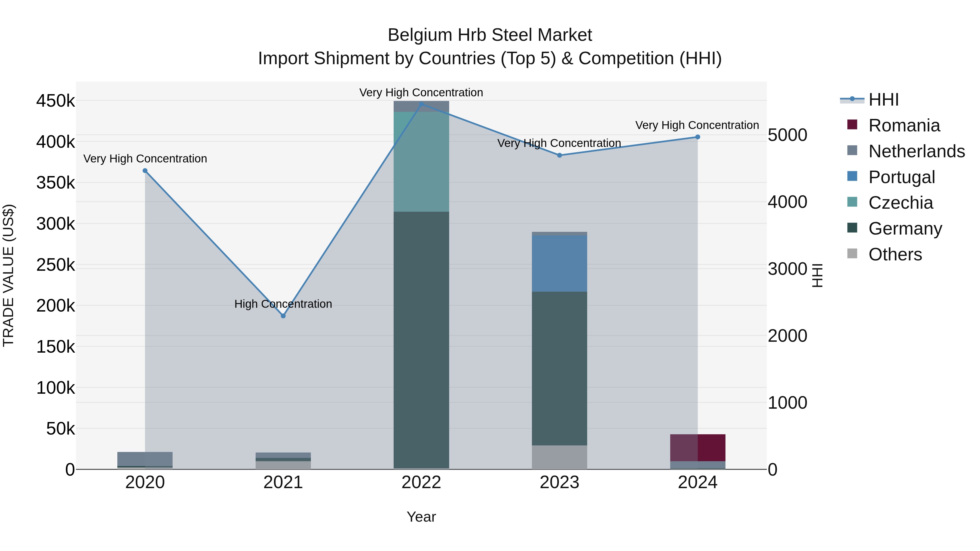
Task: Click the 3000 right axis tick
Action: (x=787, y=269)
